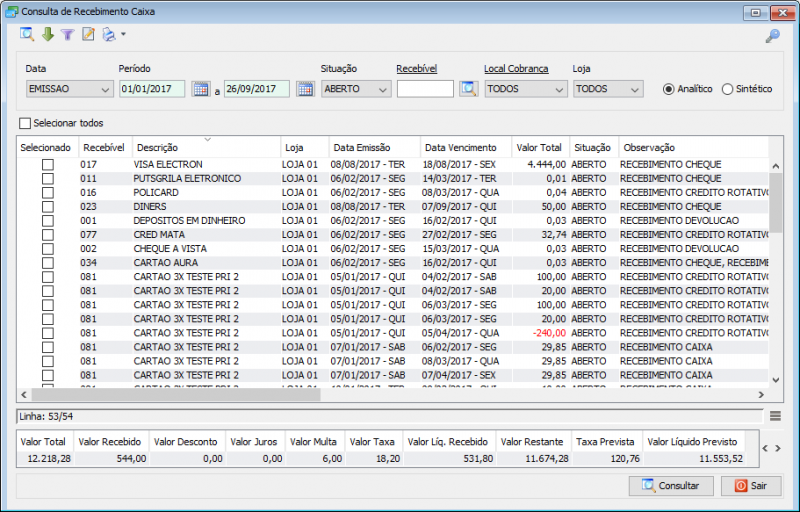Tick the checkbox for DEPOSITOS EM DINHEIRO row
The width and height of the screenshot is (800, 512).
[x=47, y=220]
